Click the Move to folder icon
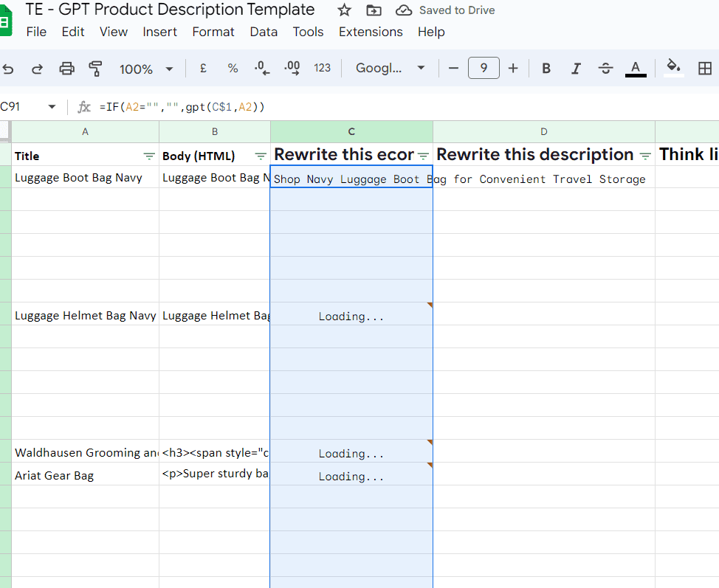 click(374, 10)
